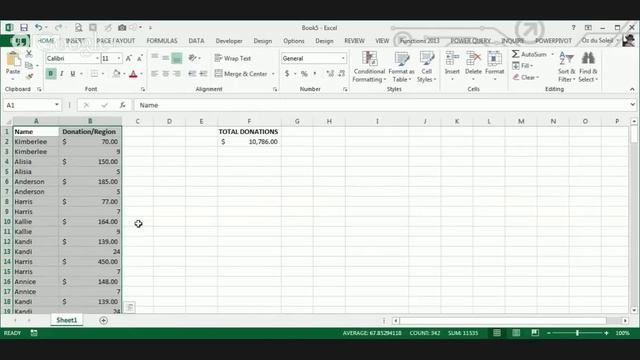The width and height of the screenshot is (640, 360).
Task: Click the Merge & Center button
Action: (241, 74)
